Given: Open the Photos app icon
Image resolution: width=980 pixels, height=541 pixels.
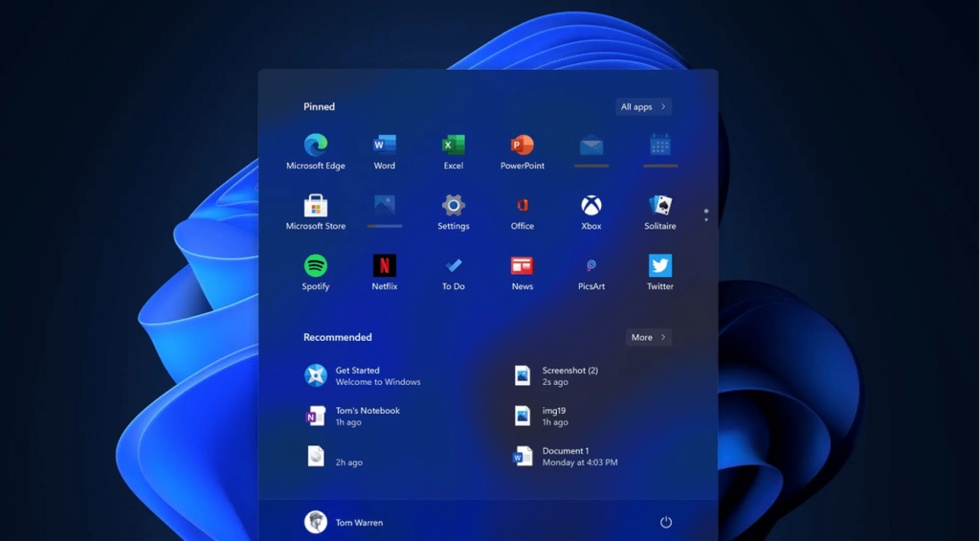Looking at the screenshot, I should point(385,205).
